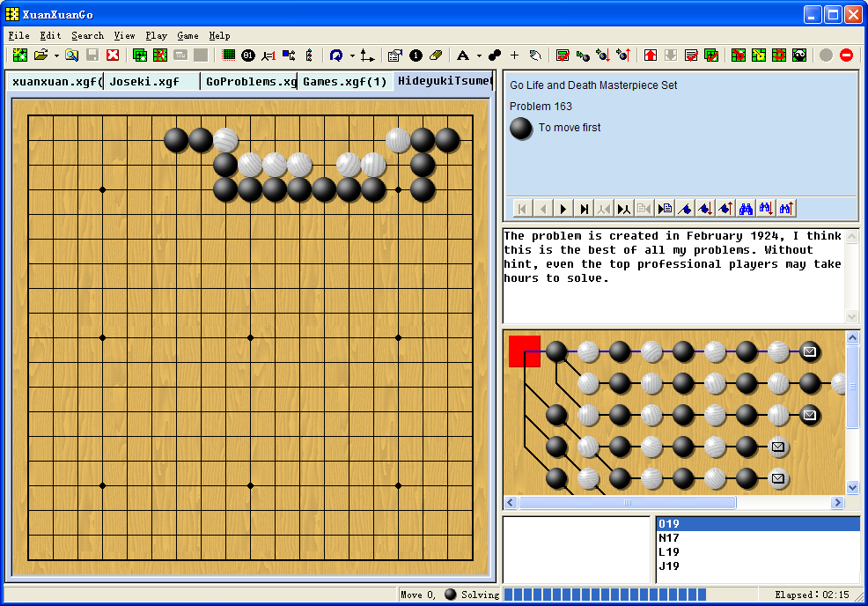Image resolution: width=868 pixels, height=606 pixels.
Task: Open the rotate board dropdown arrow
Action: [352, 55]
